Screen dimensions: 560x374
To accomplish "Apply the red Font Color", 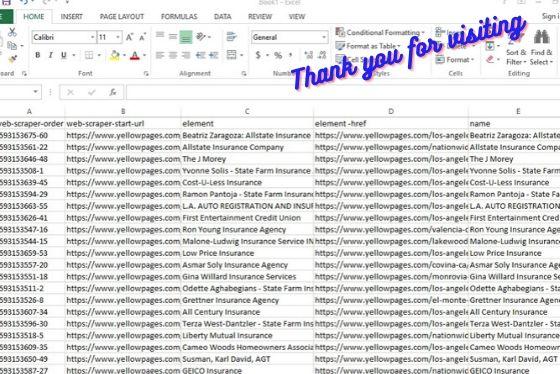I will 135,55.
